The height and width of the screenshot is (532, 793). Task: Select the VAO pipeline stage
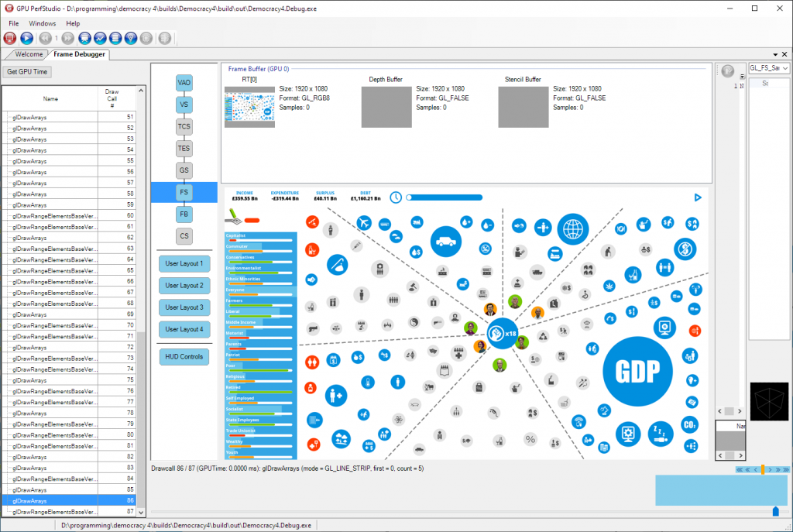(184, 83)
